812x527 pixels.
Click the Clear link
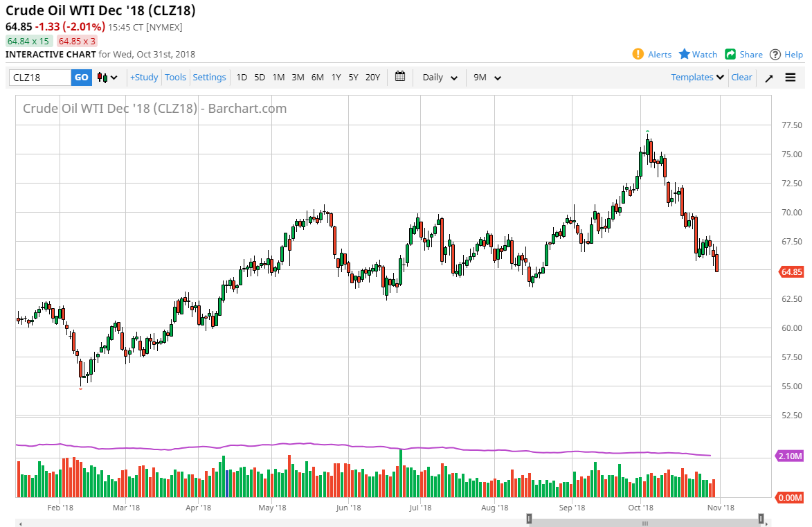[x=741, y=78]
